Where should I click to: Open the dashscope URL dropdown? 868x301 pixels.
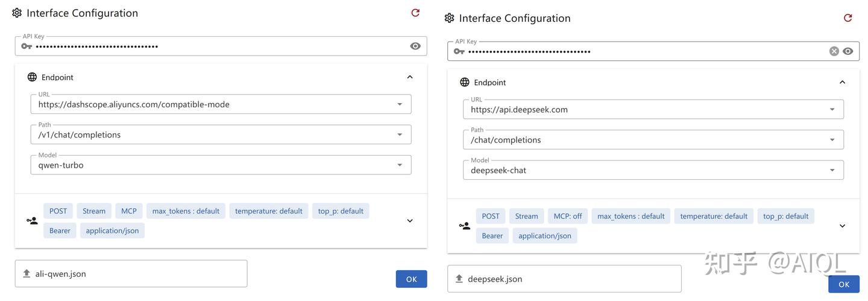pos(400,104)
